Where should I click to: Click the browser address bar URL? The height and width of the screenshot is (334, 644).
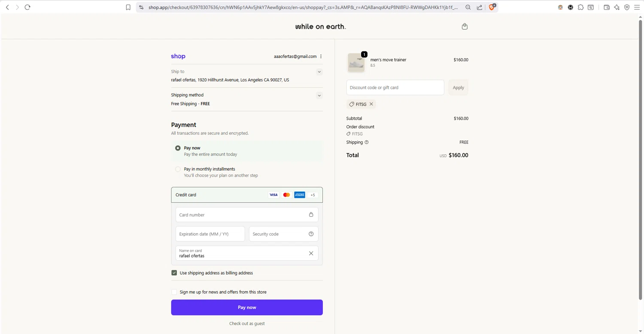click(303, 7)
